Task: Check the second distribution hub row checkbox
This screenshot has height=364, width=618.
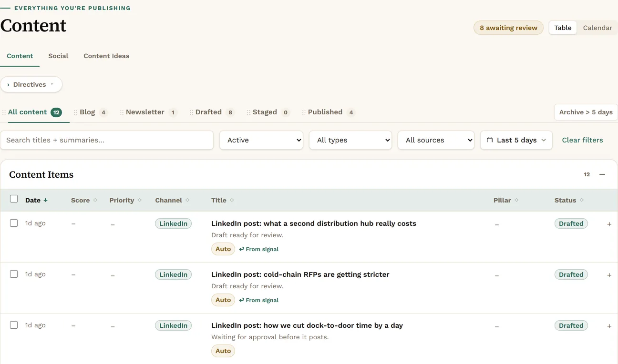Action: point(14,223)
